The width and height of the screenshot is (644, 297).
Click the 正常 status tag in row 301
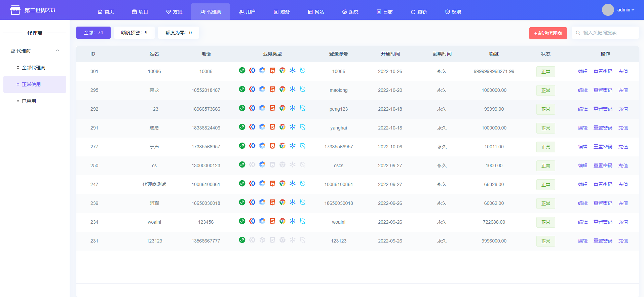click(546, 72)
